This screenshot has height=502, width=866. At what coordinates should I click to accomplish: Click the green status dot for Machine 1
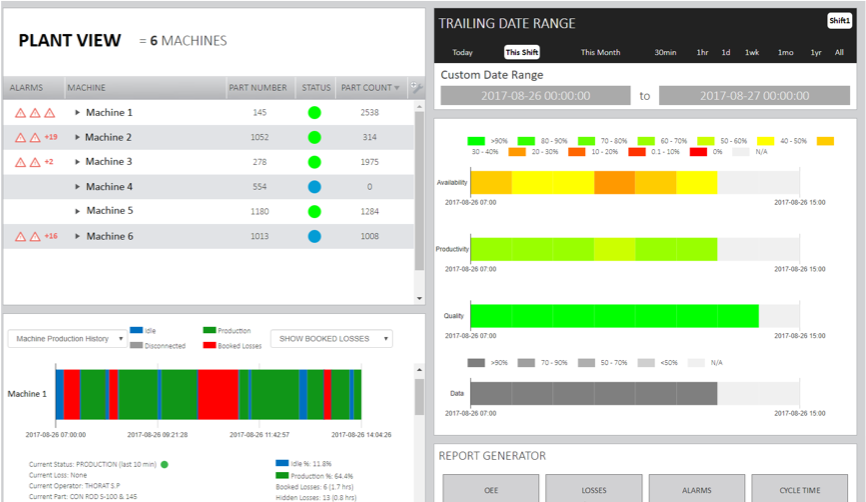click(x=314, y=113)
